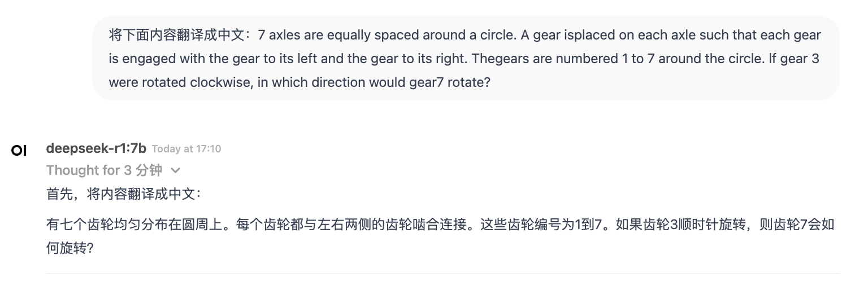Click the deepseek-r1:7b model name

(96, 148)
